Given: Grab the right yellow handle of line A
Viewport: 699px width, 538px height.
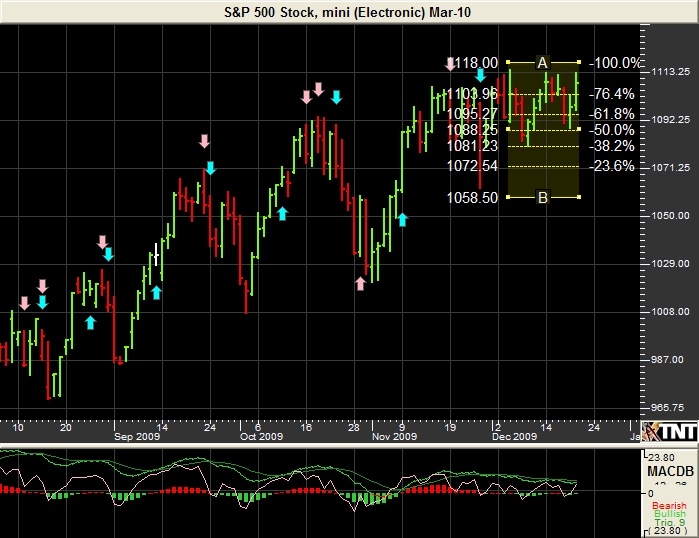Looking at the screenshot, I should click(x=579, y=62).
